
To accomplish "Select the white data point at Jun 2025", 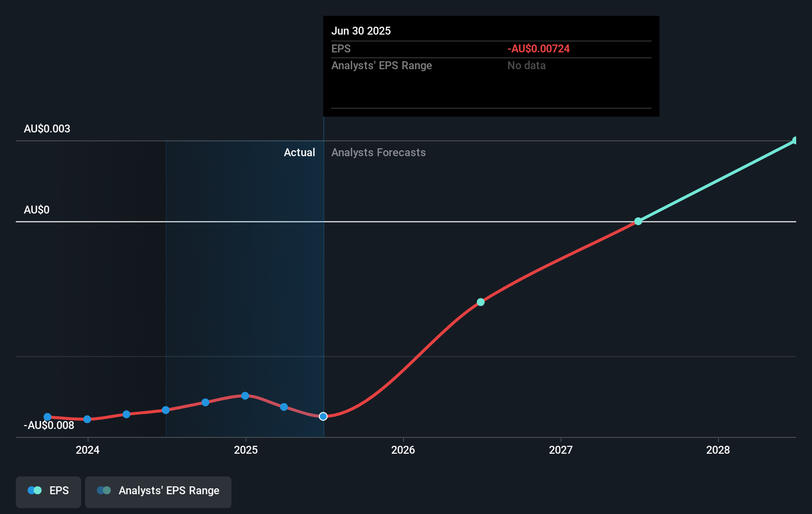I will pos(323,416).
